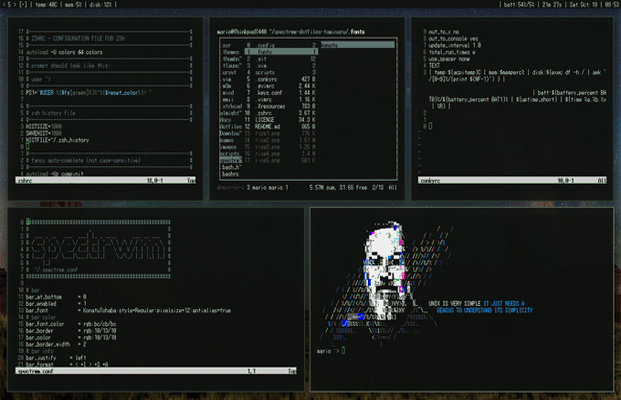This screenshot has height=400, width=621.
Task: Click the 'mario mario' owner text in ranger
Action: click(x=268, y=187)
